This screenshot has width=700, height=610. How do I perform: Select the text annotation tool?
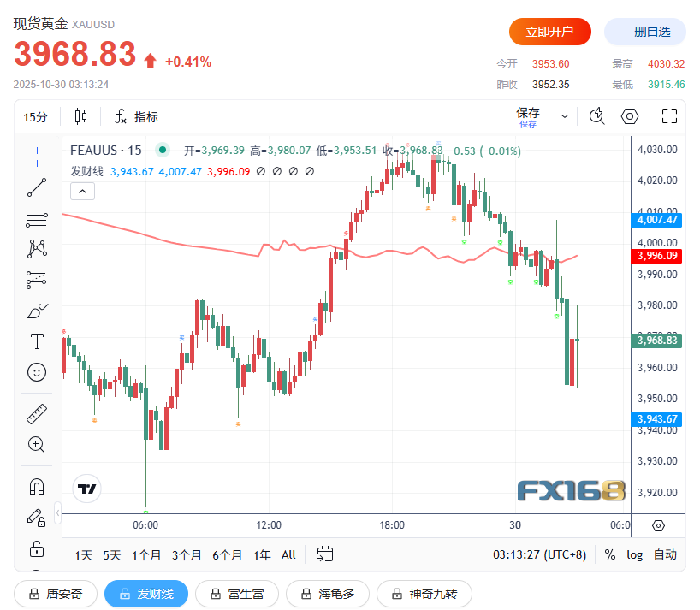(37, 341)
